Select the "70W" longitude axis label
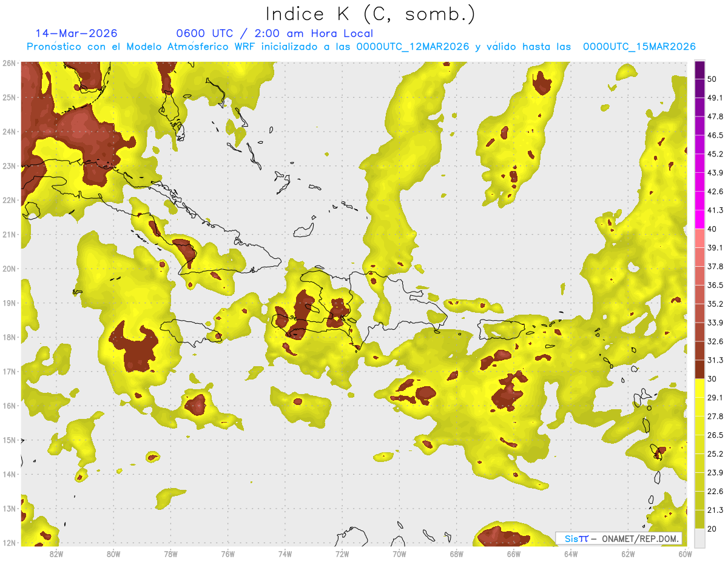Image resolution: width=728 pixels, height=562 pixels. (x=399, y=554)
